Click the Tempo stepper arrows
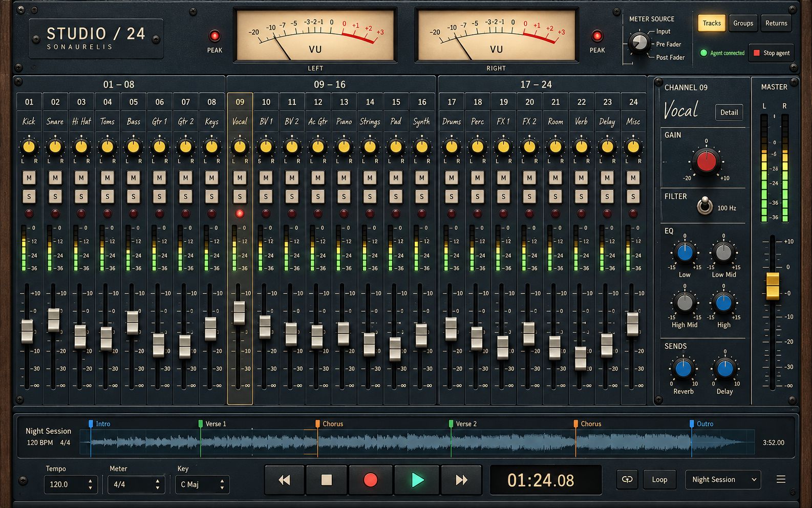Image resolution: width=812 pixels, height=508 pixels. point(90,484)
